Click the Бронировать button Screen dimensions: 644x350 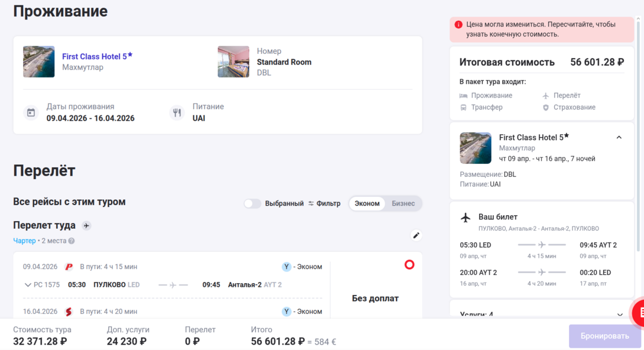604,336
